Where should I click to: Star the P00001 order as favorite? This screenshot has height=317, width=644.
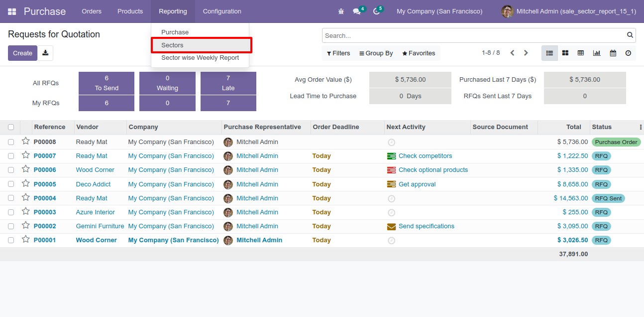point(26,240)
